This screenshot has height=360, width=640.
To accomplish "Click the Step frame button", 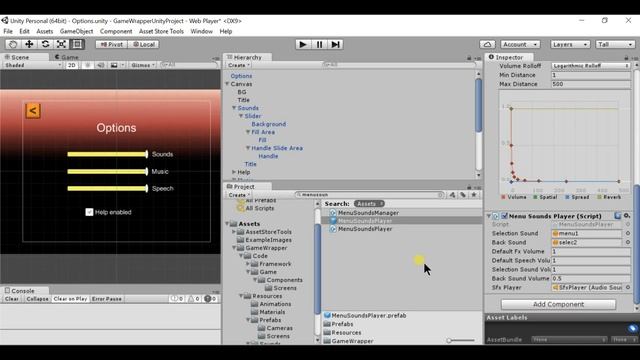I will tap(335, 44).
